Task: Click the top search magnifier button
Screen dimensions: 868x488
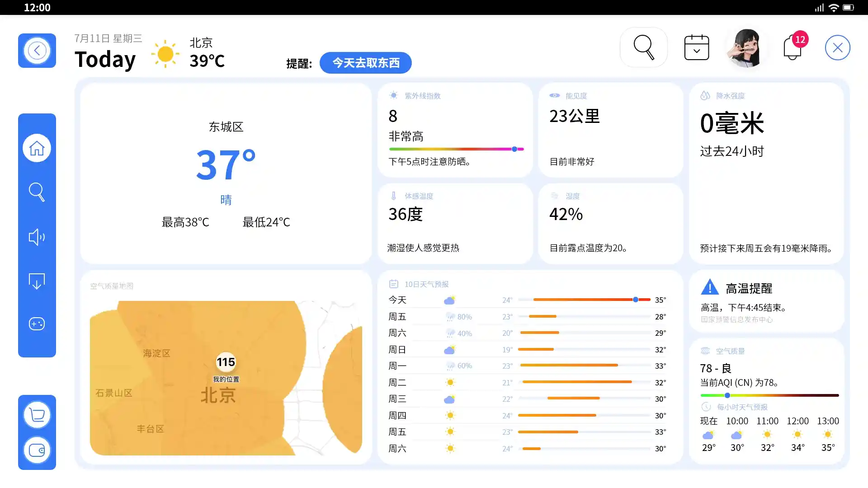Action: click(644, 47)
